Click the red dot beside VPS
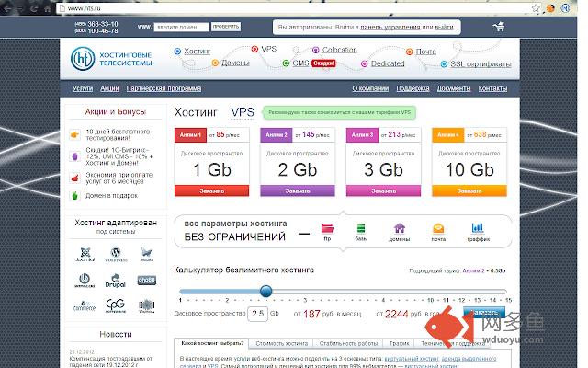Image resolution: width=588 pixels, height=368 pixels. point(255,49)
